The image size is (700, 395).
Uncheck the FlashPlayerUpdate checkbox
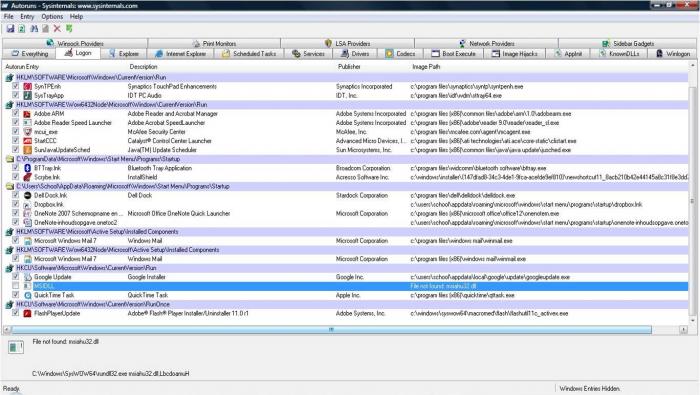16,313
